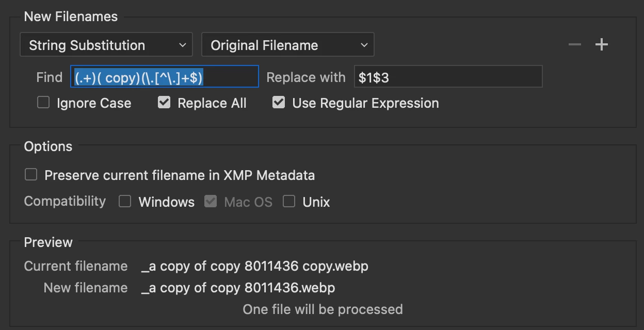Enable the Ignore Case checkbox
Viewport: 644px width, 330px height.
coord(43,103)
